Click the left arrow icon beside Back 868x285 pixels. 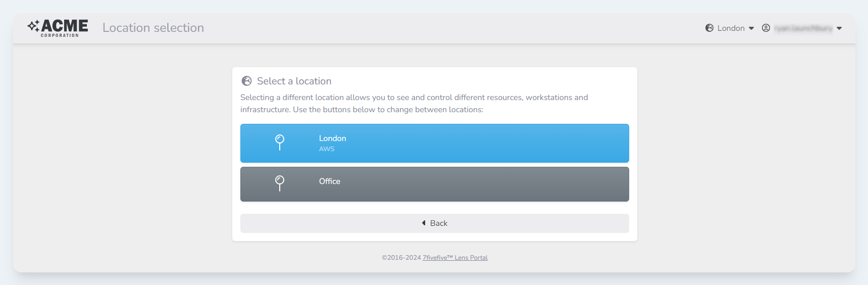tap(424, 223)
